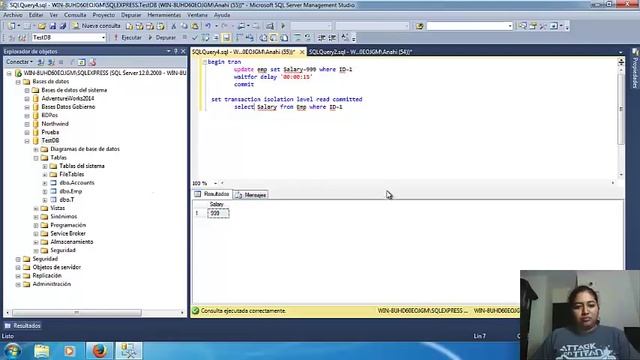
Task: Open the Resultados panel at bottom left
Action: tap(22, 326)
